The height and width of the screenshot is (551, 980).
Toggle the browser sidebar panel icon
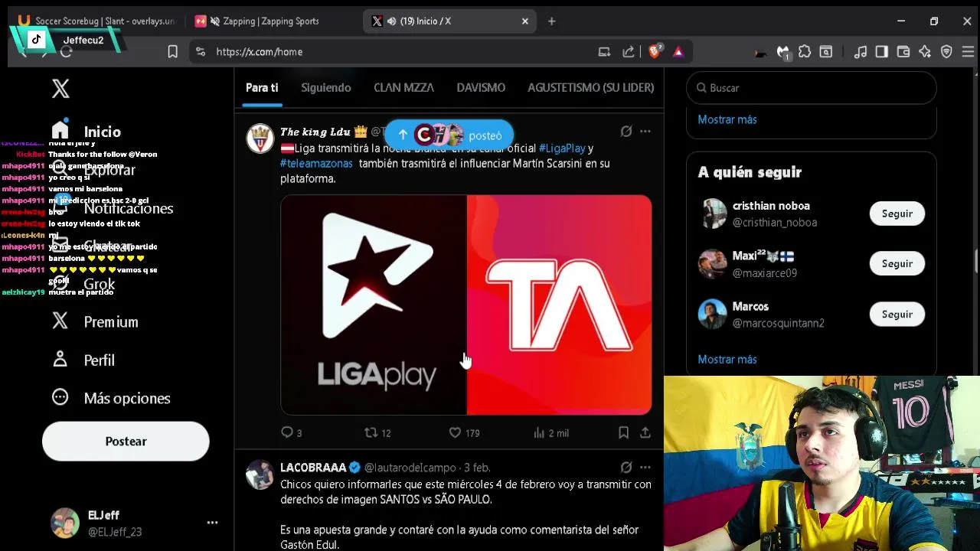(x=882, y=52)
